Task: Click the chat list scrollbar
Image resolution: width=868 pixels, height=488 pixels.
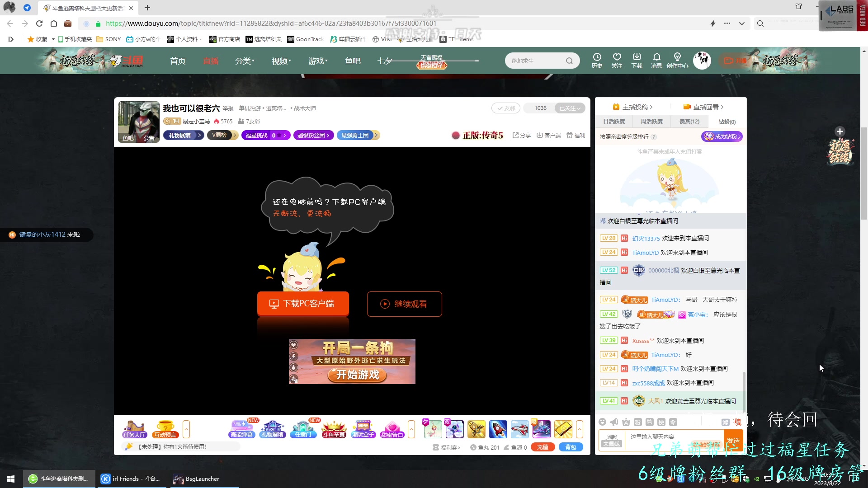Action: tap(744, 391)
